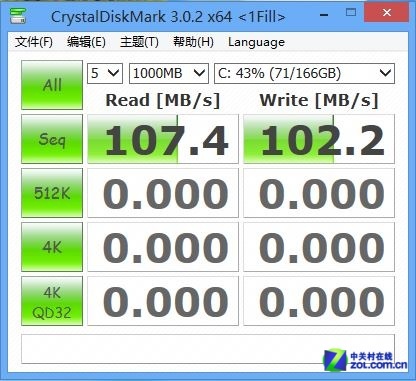Open the 1000MB test size dropdown

[x=169, y=73]
